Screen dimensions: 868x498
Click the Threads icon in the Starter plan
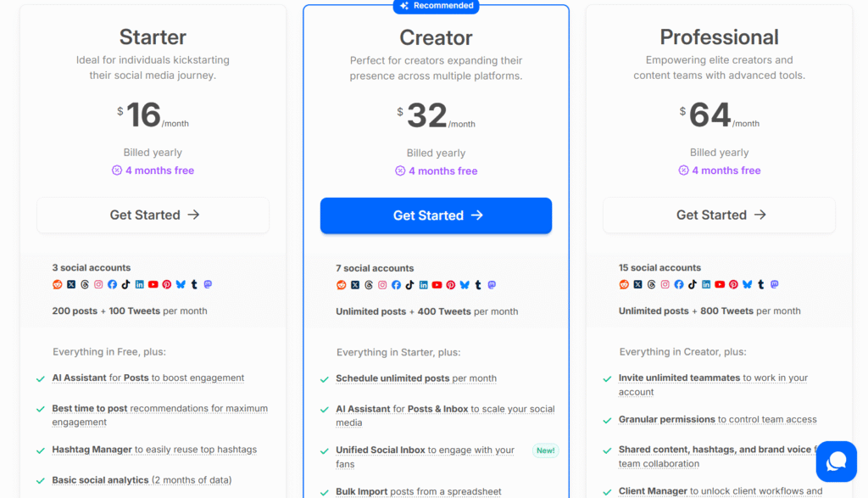point(86,284)
